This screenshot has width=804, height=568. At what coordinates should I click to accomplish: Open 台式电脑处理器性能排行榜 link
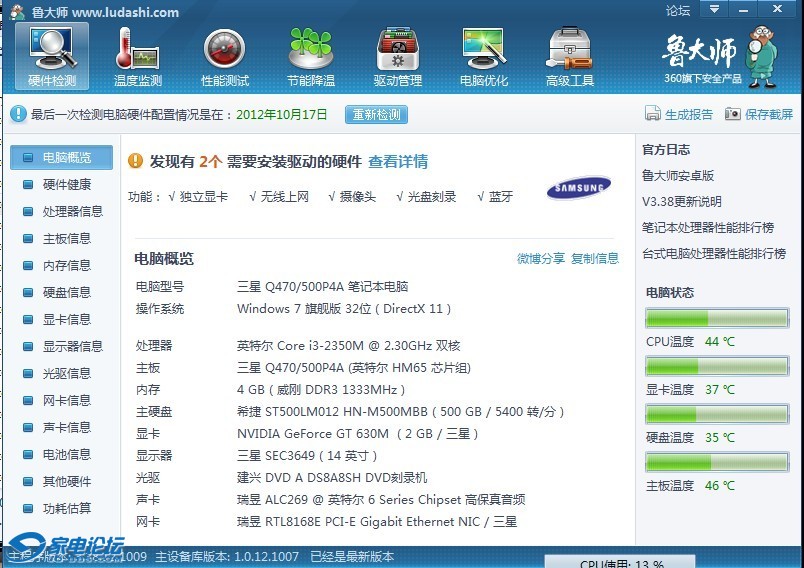click(x=714, y=254)
